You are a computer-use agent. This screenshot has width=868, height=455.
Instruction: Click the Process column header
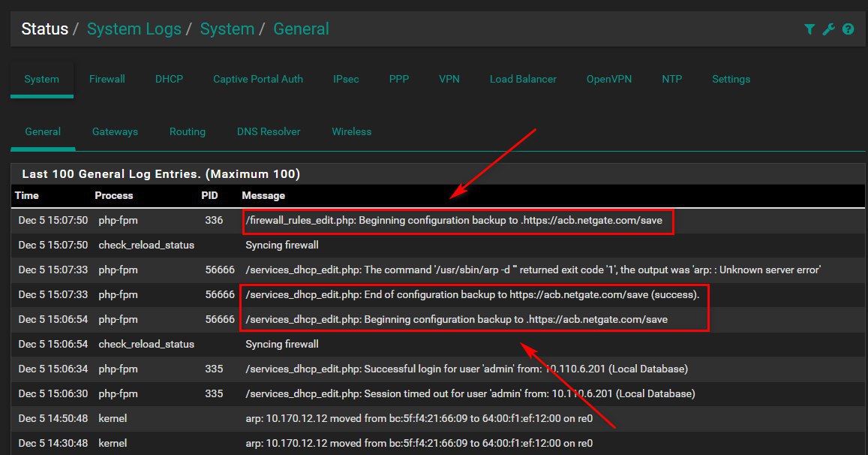(x=113, y=196)
